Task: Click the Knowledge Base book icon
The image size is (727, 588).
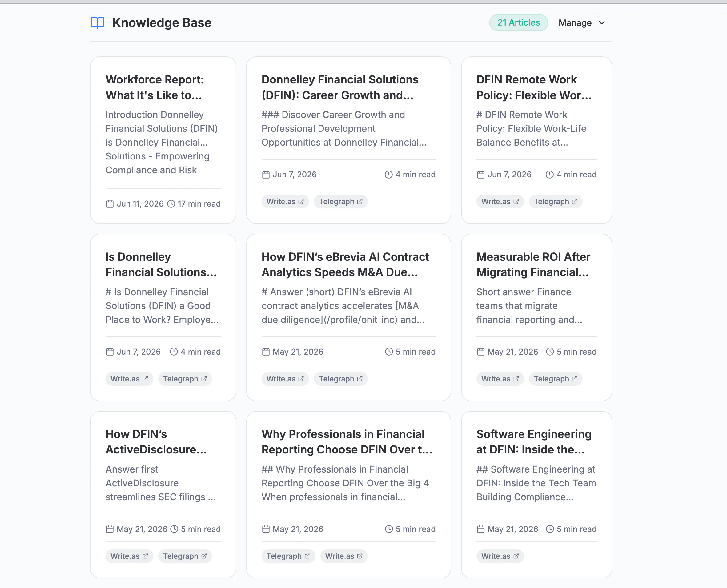Action: tap(98, 23)
